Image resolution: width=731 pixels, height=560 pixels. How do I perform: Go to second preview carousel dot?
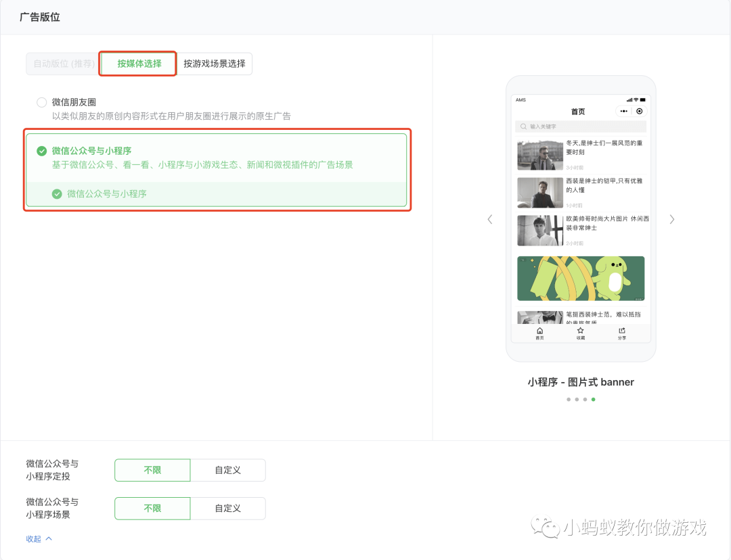point(577,399)
